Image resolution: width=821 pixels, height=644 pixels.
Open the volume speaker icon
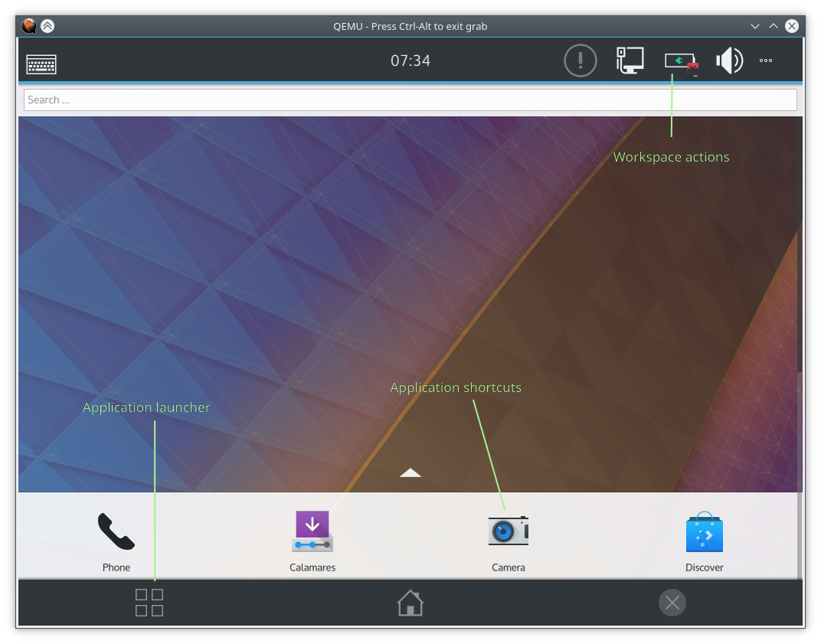tap(729, 60)
